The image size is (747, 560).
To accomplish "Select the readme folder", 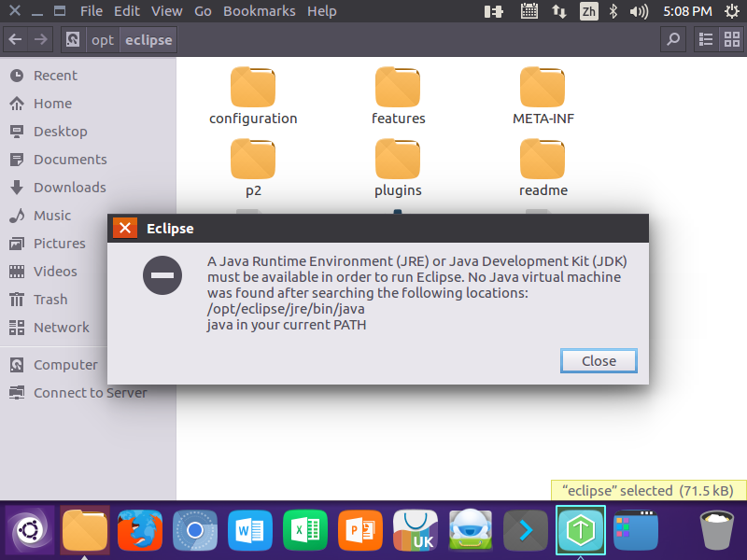I will click(x=543, y=168).
